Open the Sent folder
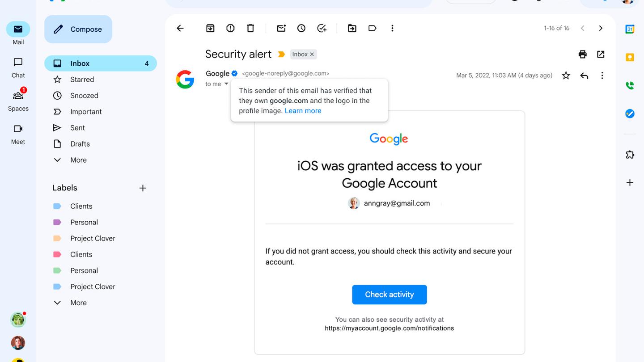The image size is (644, 362). pos(77,128)
